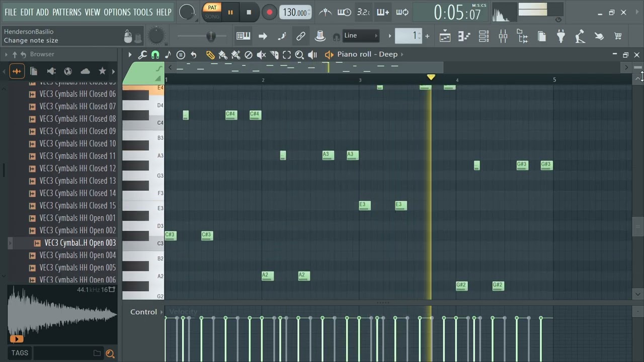Select the Delete tool icon
The image size is (644, 362).
coord(249,55)
